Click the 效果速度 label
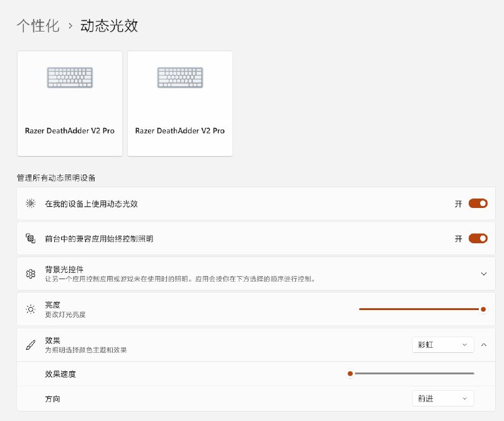Image resolution: width=504 pixels, height=421 pixels. (x=60, y=374)
